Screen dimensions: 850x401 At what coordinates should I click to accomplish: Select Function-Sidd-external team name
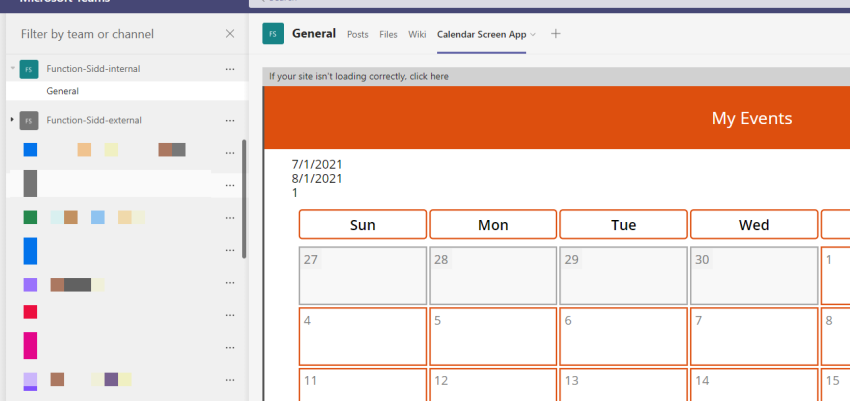[x=94, y=120]
